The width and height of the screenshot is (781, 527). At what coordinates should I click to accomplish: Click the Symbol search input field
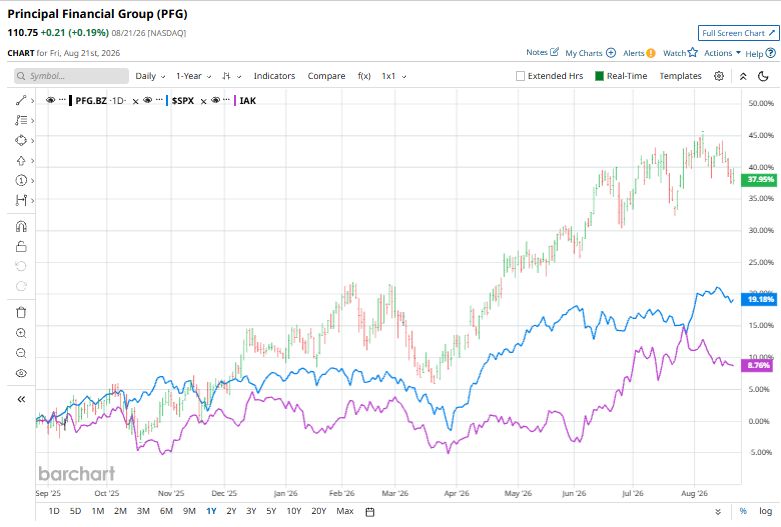point(71,76)
